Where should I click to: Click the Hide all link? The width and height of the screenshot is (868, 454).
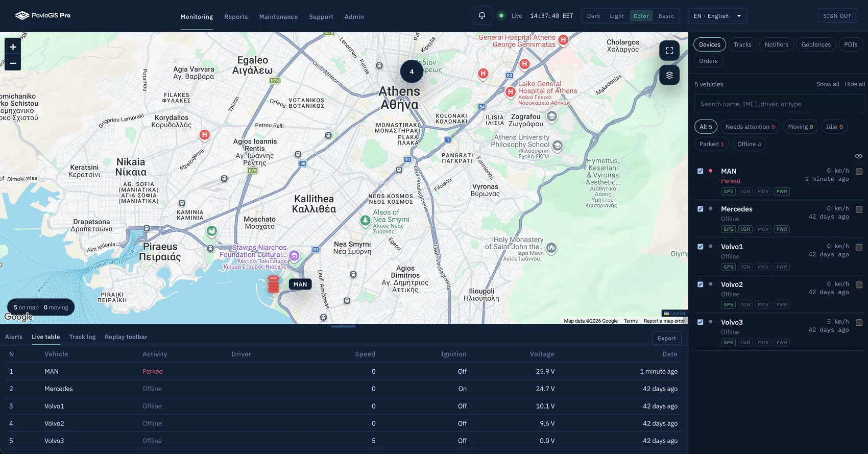pos(855,84)
